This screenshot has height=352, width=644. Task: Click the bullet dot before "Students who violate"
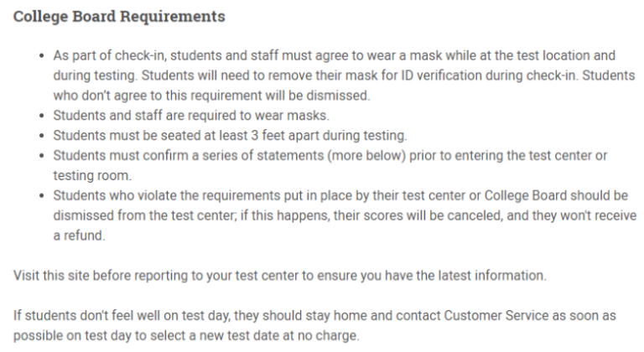(x=41, y=195)
